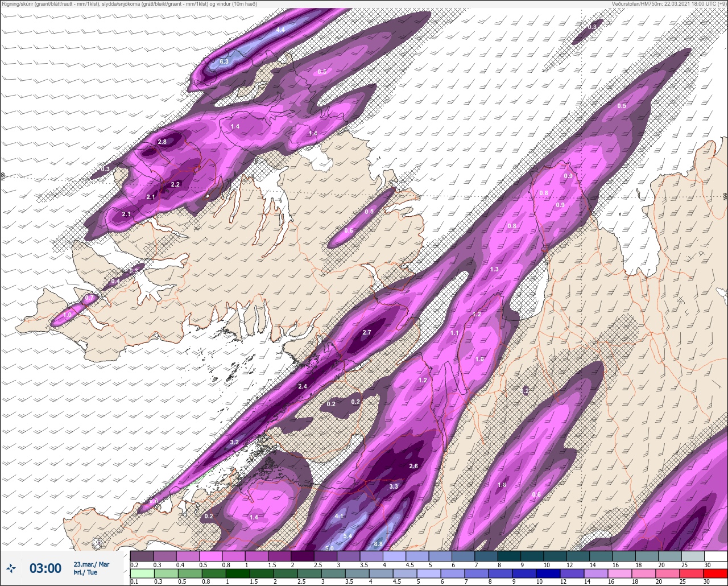Click the 4.4 precipitation value on map
728x586 pixels.
tap(280, 30)
